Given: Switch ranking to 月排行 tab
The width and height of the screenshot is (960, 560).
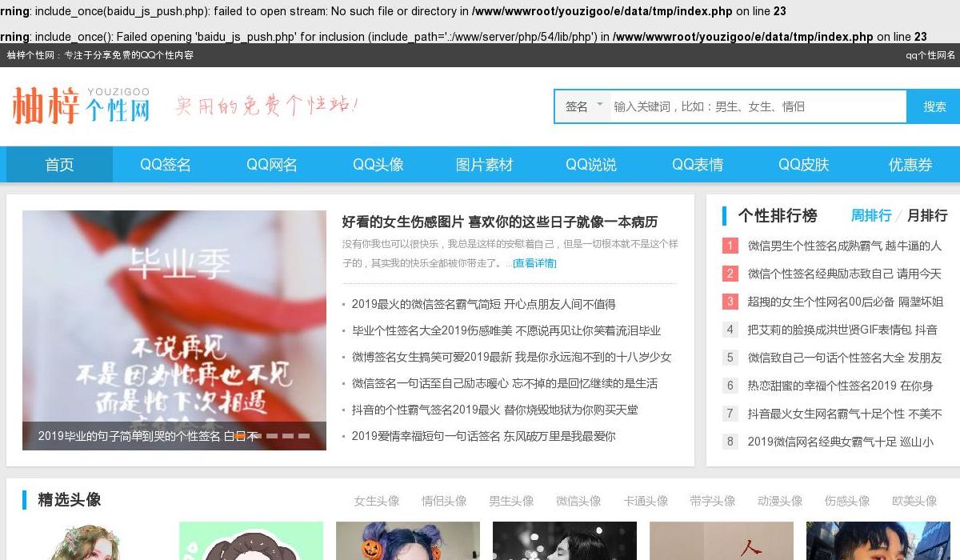Looking at the screenshot, I should (x=927, y=215).
